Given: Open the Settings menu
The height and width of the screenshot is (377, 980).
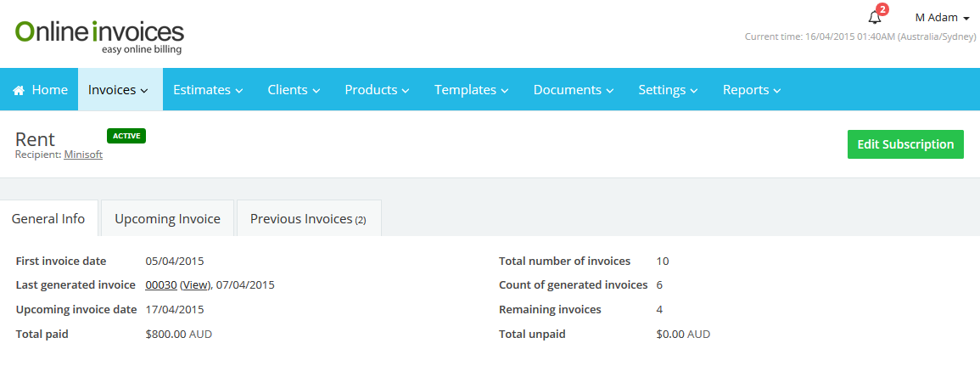Looking at the screenshot, I should 667,90.
